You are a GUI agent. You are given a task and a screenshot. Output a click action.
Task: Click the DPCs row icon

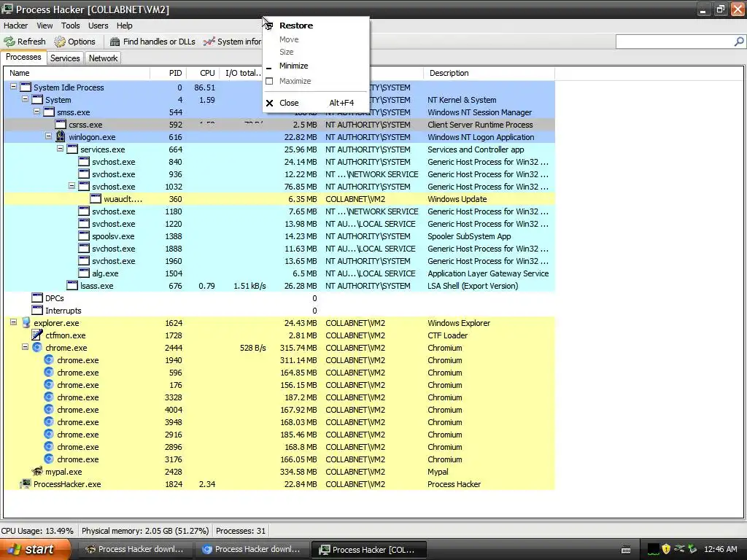(x=37, y=297)
